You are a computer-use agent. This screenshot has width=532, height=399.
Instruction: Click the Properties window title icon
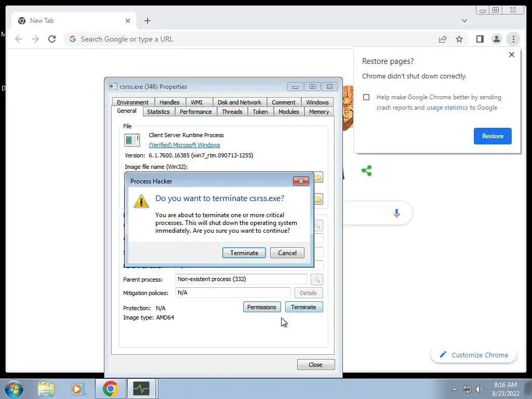click(x=113, y=87)
